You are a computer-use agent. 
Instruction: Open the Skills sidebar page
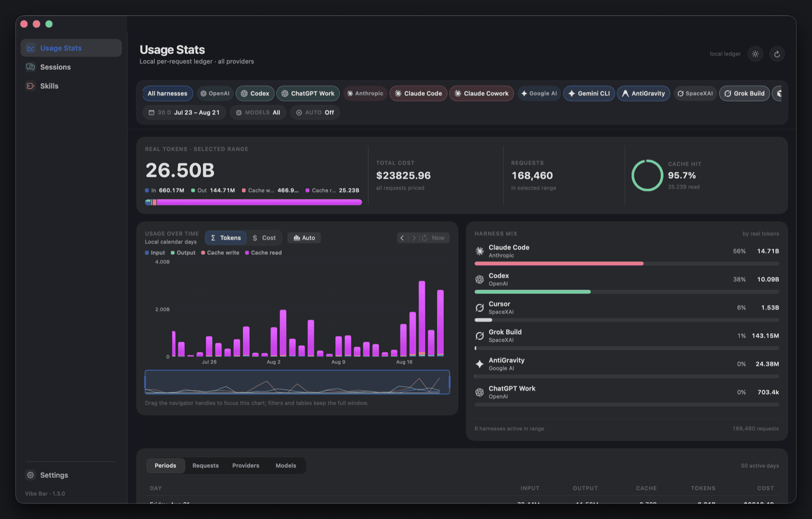coord(71,86)
